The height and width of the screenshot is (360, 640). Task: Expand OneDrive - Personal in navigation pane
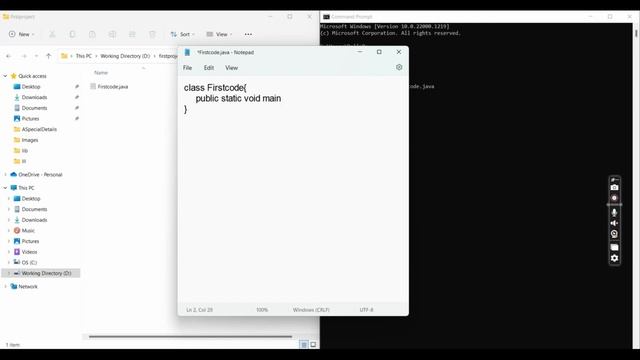[x=5, y=174]
